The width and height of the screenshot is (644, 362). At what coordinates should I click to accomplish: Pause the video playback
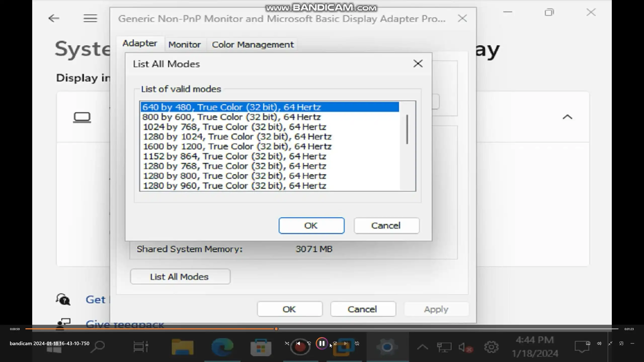coord(322,343)
